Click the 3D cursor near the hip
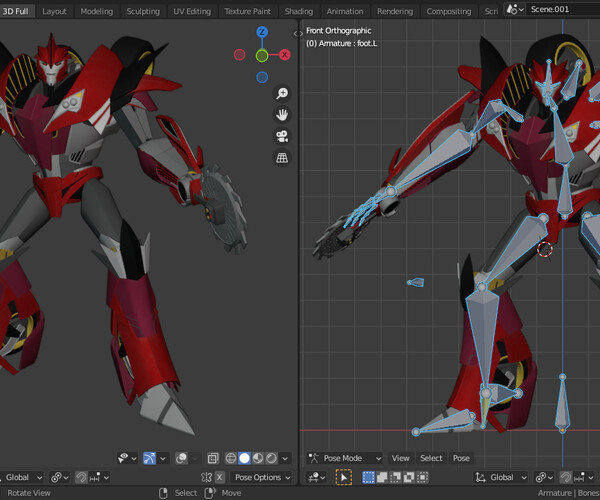 click(x=545, y=249)
